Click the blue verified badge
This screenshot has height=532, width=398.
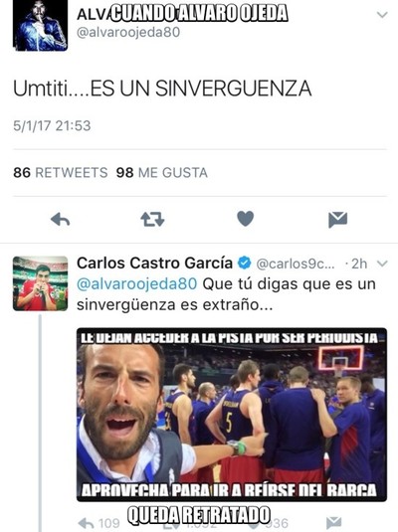click(x=244, y=263)
